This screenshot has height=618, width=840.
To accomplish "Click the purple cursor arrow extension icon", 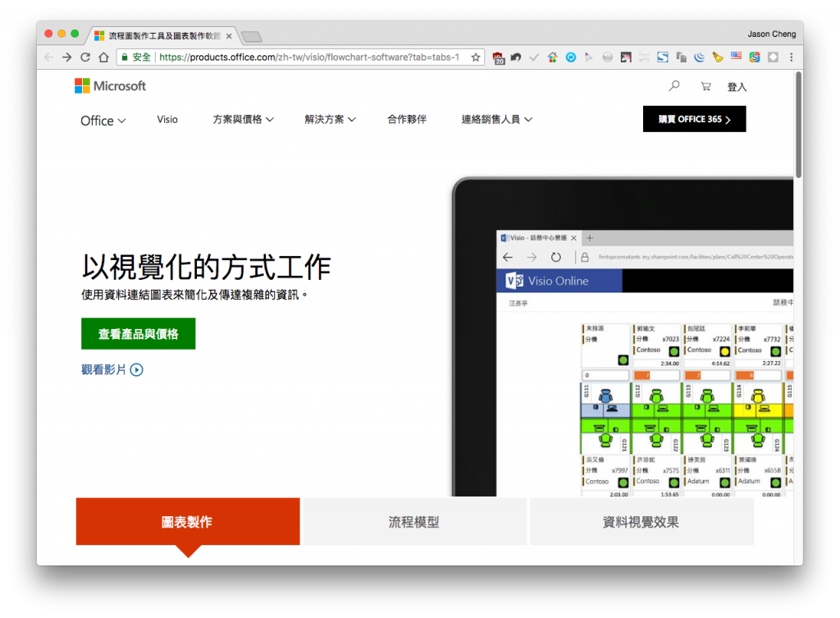I will (x=589, y=57).
